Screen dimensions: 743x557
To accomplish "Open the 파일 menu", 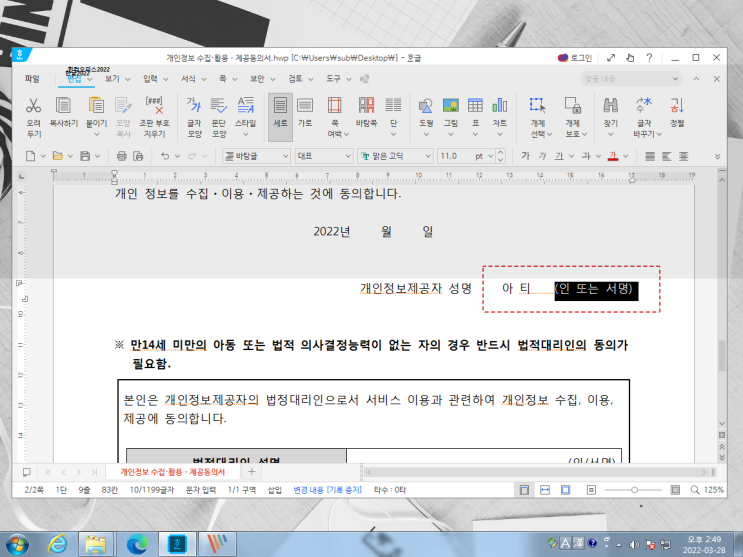I will pyautogui.click(x=32, y=79).
